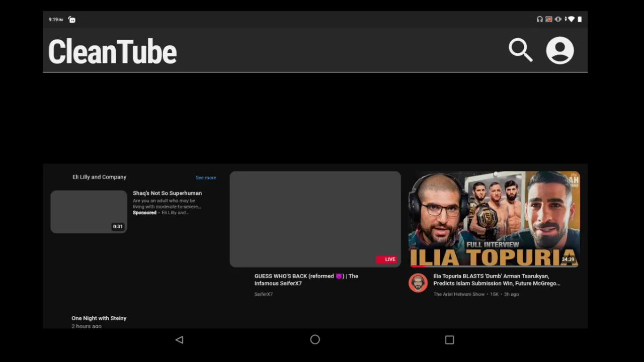Viewport: 644px width, 362px height.
Task: Tap the Android back navigation button
Action: tap(179, 340)
